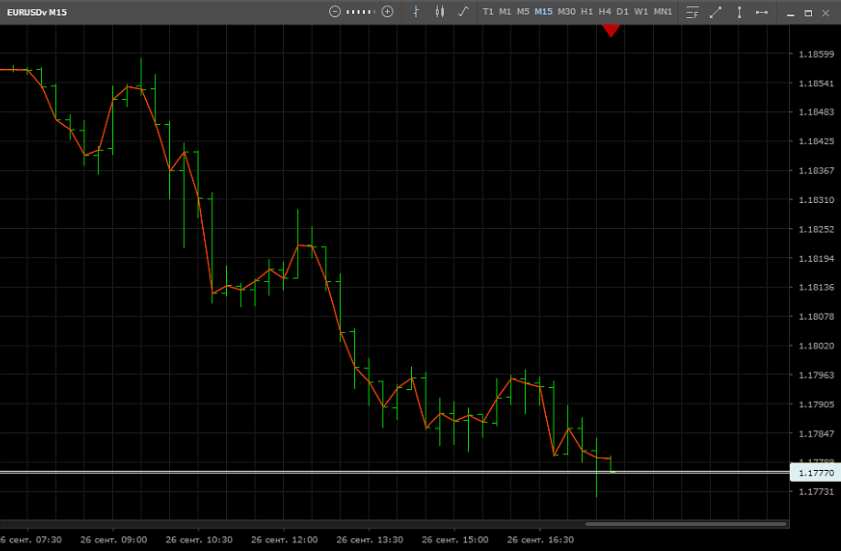Click the 26 сент. 12:00 time label
The width and height of the screenshot is (841, 551).
284,540
